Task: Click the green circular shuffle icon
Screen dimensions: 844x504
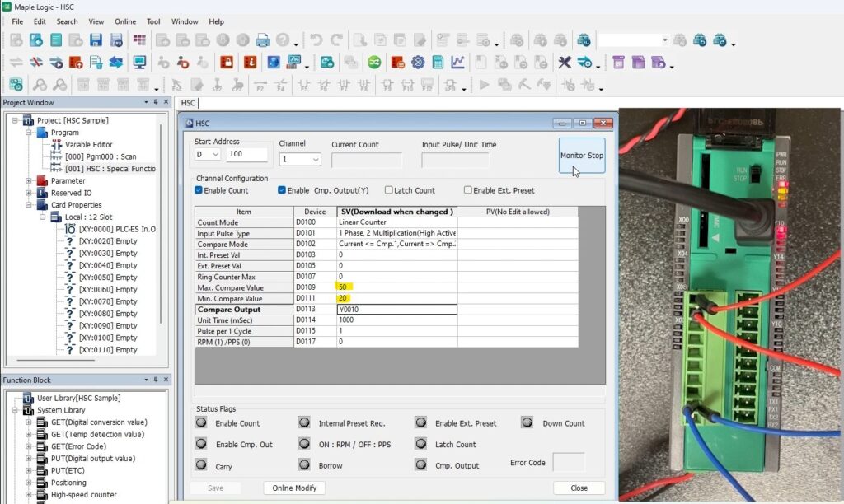Action: (374, 63)
